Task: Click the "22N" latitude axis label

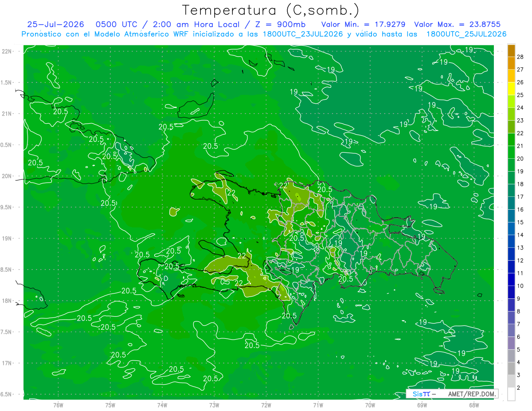Action: click(7, 51)
